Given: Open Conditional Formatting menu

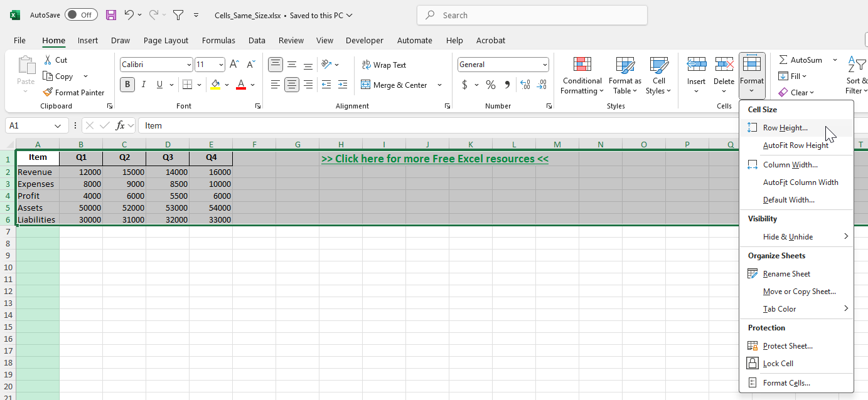Looking at the screenshot, I should tap(582, 76).
